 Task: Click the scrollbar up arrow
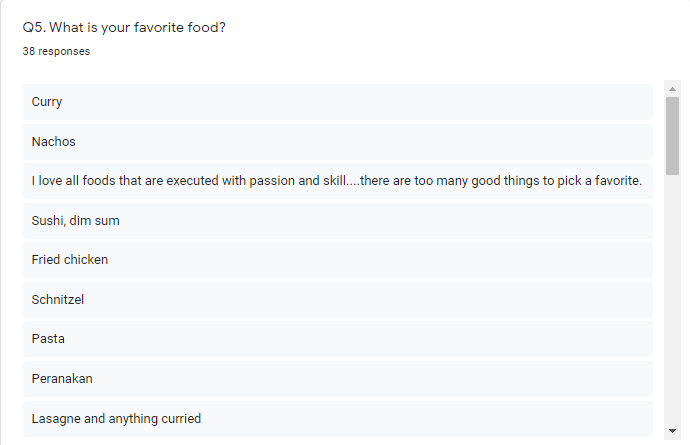(x=672, y=89)
